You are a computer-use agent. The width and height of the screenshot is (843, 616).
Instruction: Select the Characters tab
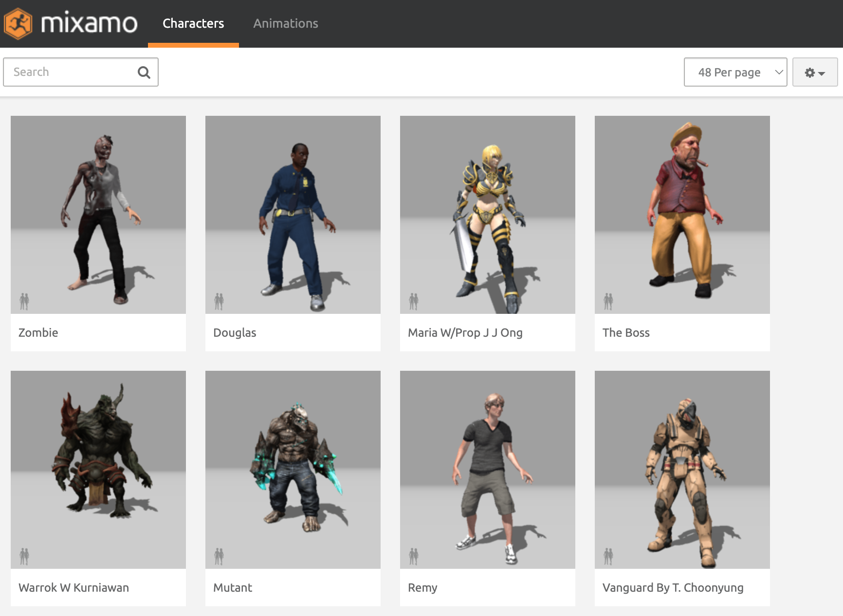[193, 23]
